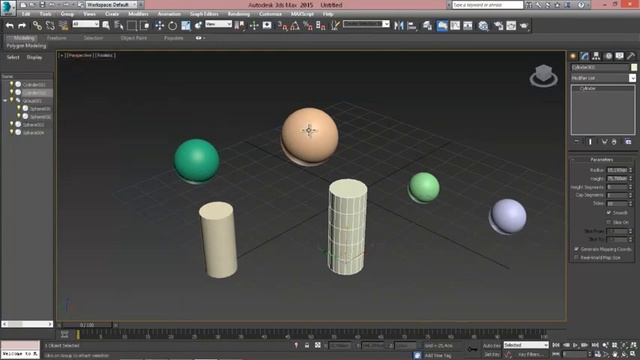Image resolution: width=640 pixels, height=360 pixels.
Task: Click the Undo arrow in main toolbar
Action: [x=9, y=26]
